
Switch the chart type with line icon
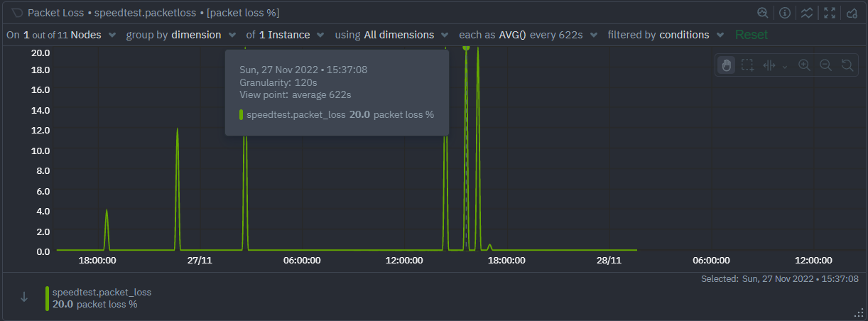pyautogui.click(x=806, y=13)
